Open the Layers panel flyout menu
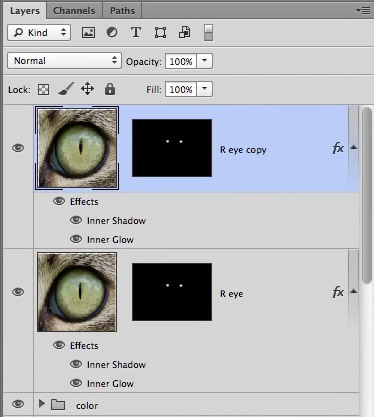Image resolution: width=374 pixels, height=417 pixels. (363, 11)
